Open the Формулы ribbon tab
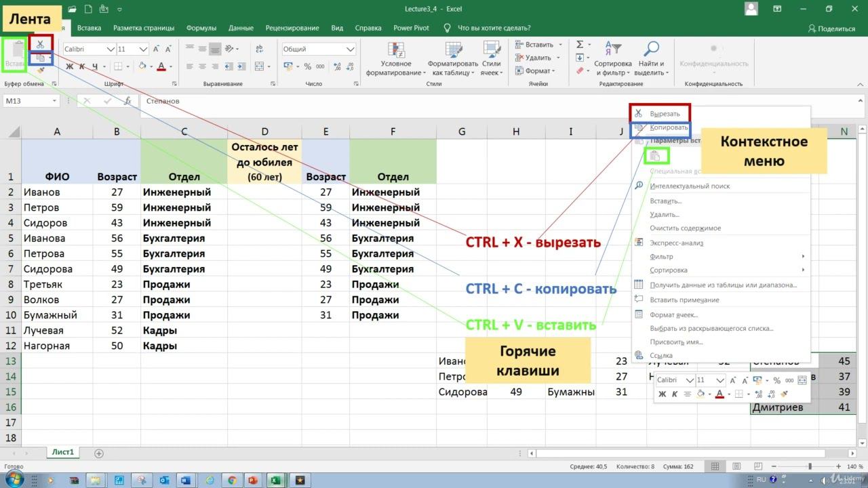The height and width of the screenshot is (488, 868). (203, 28)
